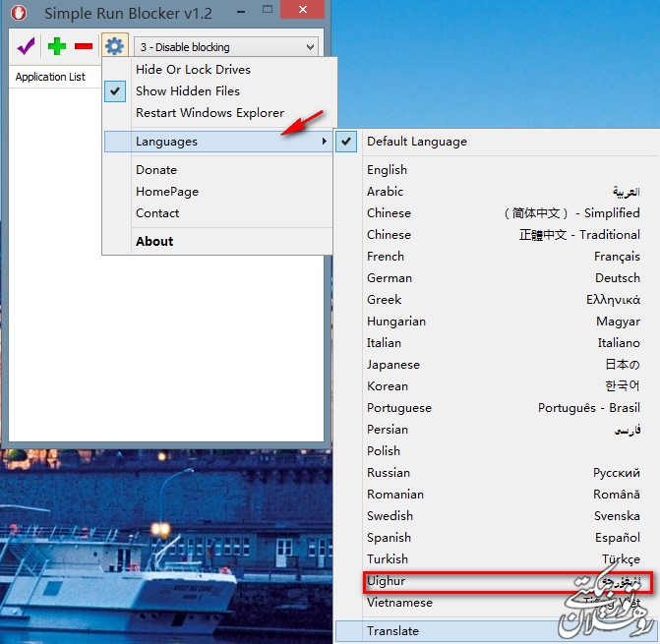The image size is (660, 644).
Task: Open the About menu entry
Action: [218, 241]
